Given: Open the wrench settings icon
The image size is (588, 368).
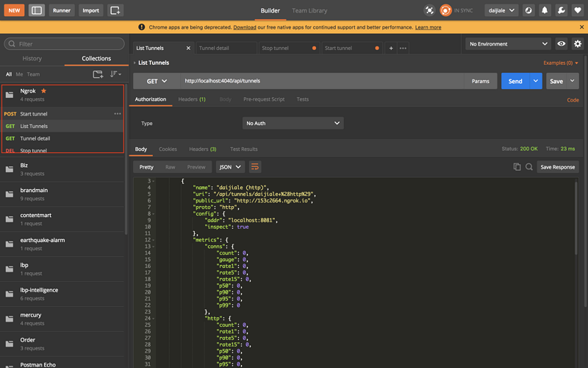Looking at the screenshot, I should pos(561,10).
